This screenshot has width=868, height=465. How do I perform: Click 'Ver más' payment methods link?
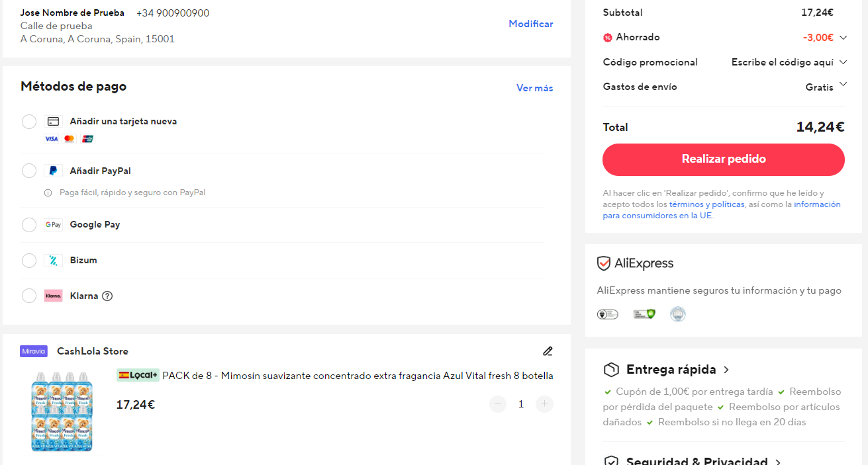(535, 88)
